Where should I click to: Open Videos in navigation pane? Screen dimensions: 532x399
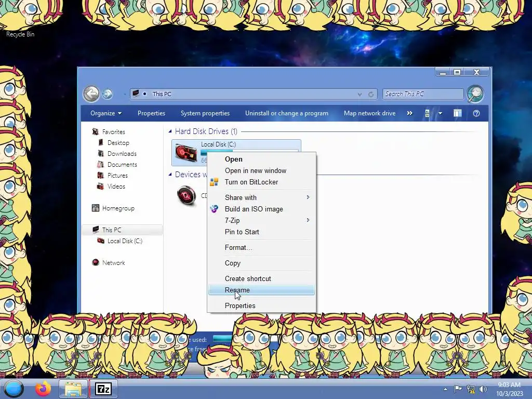[116, 187]
